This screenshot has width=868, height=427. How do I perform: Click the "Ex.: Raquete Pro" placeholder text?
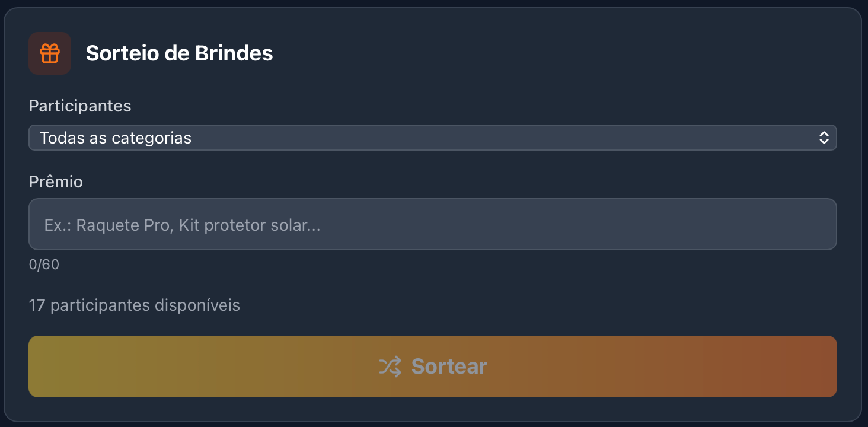click(x=107, y=225)
